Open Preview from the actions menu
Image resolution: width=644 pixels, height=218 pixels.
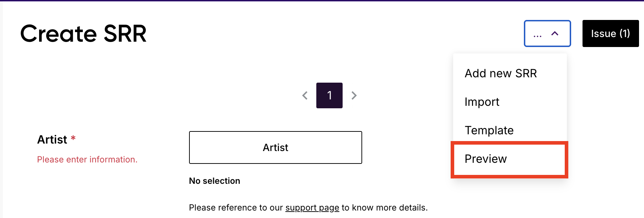485,159
